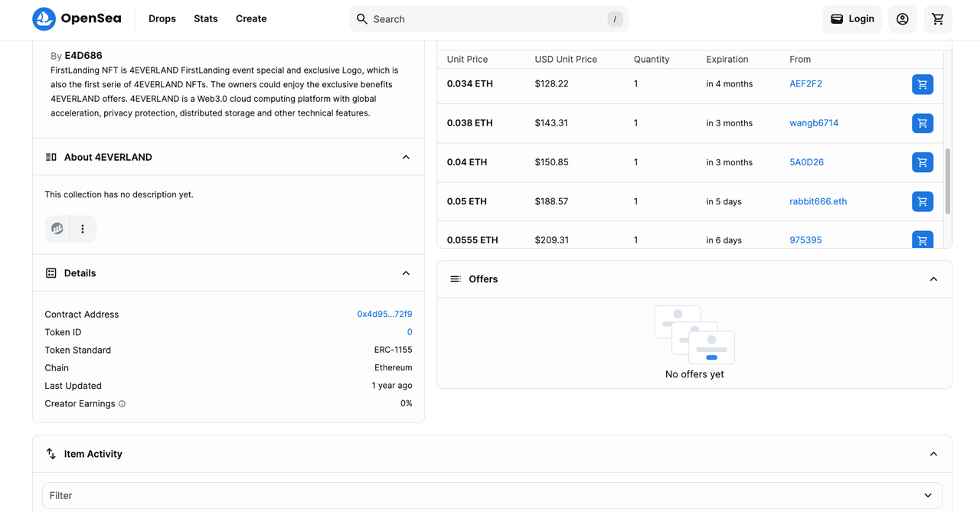
Task: Add the 0.05 ETH listing to cart
Action: pyautogui.click(x=923, y=201)
